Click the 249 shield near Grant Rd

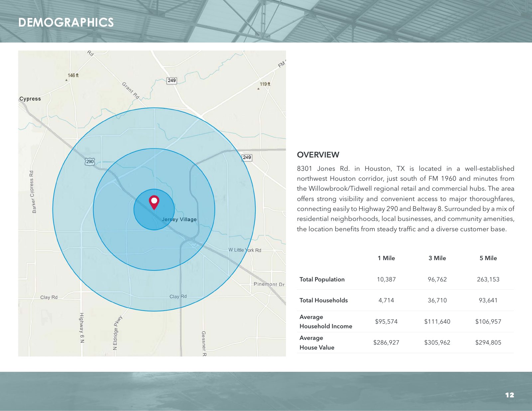tap(172, 80)
